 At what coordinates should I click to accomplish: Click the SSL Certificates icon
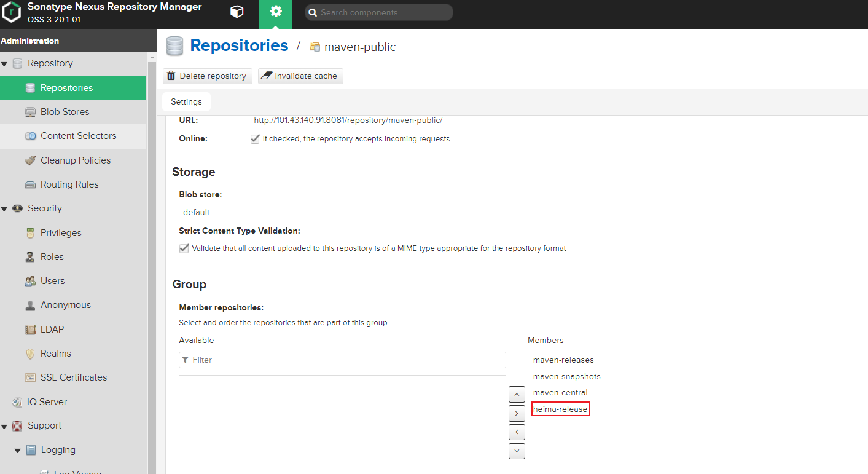pos(30,377)
